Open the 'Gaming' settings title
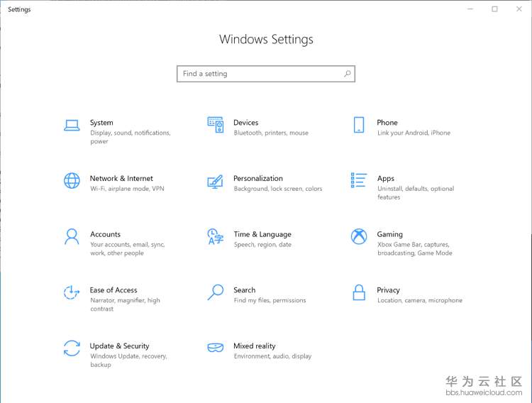 click(x=389, y=234)
